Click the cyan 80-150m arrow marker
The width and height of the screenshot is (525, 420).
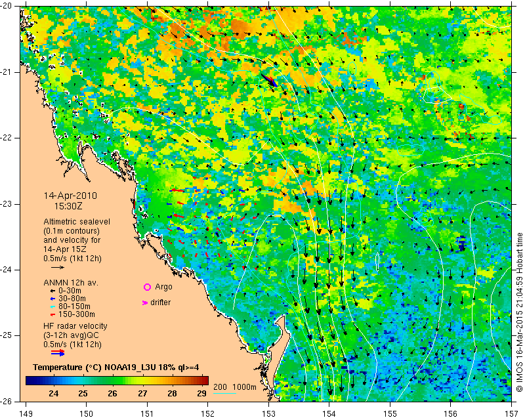pos(52,306)
